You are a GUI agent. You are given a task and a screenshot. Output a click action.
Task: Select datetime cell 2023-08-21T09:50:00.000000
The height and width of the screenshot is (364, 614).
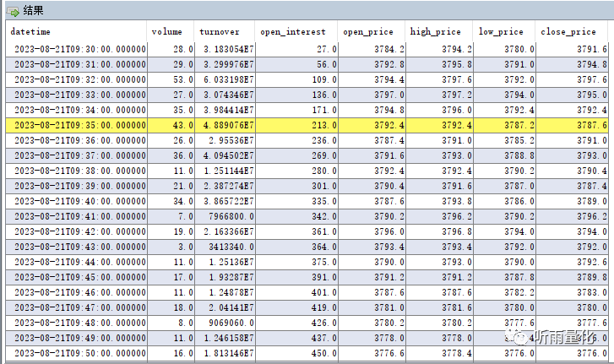pyautogui.click(x=76, y=353)
